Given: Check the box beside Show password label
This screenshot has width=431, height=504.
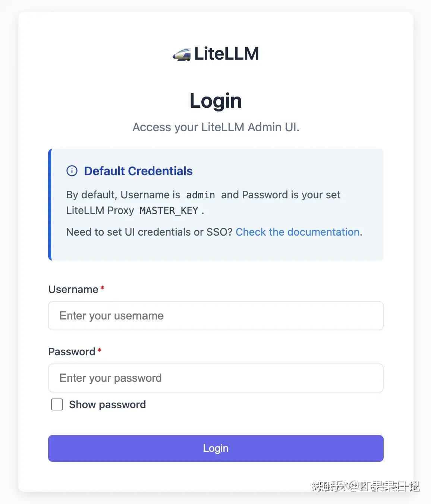Looking at the screenshot, I should pos(57,404).
